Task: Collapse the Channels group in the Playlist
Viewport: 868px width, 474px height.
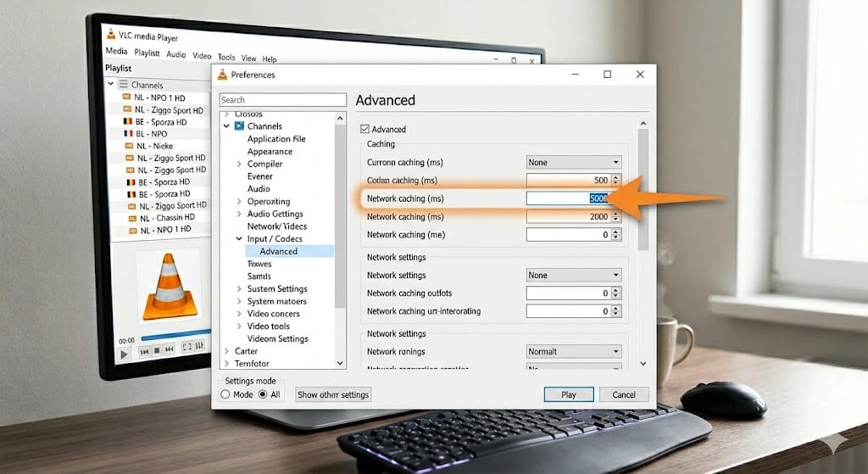Action: pos(111,84)
